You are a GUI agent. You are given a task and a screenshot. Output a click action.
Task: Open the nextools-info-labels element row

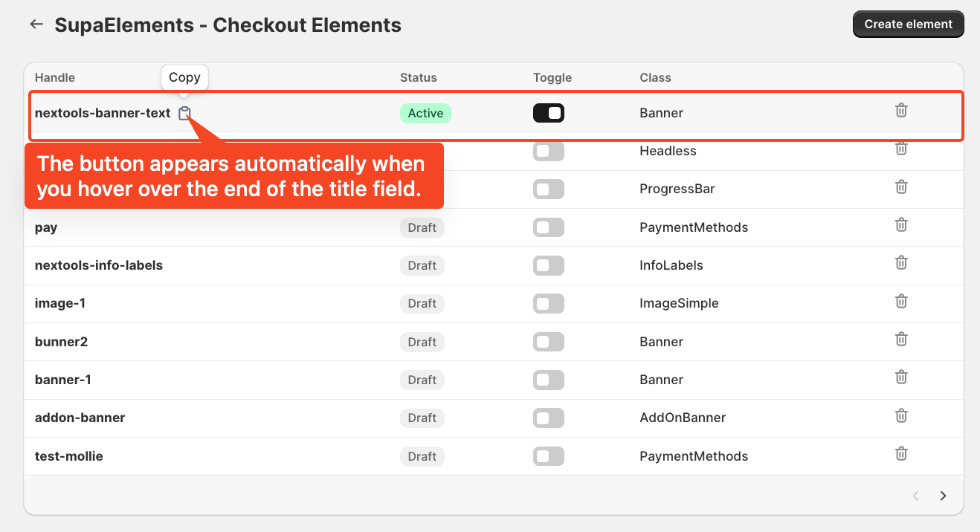[x=494, y=265]
